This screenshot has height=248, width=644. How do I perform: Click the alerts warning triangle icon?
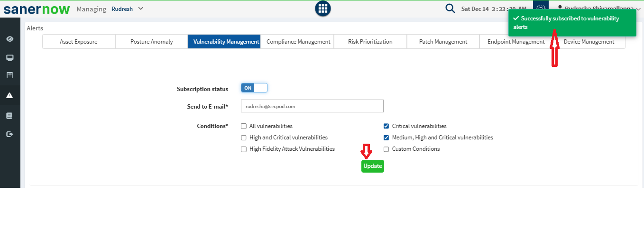(x=9, y=95)
